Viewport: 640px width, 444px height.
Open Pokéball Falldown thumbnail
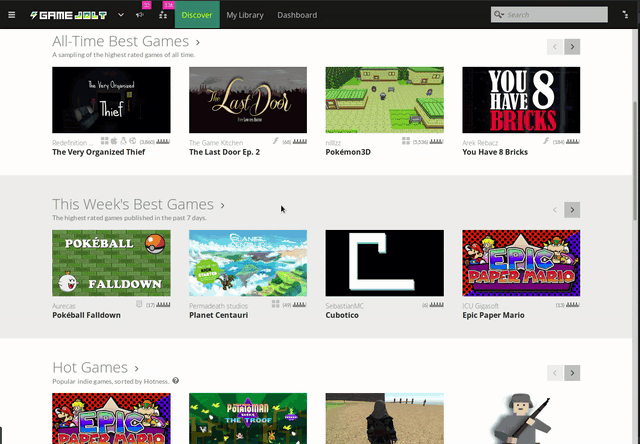[x=111, y=263]
